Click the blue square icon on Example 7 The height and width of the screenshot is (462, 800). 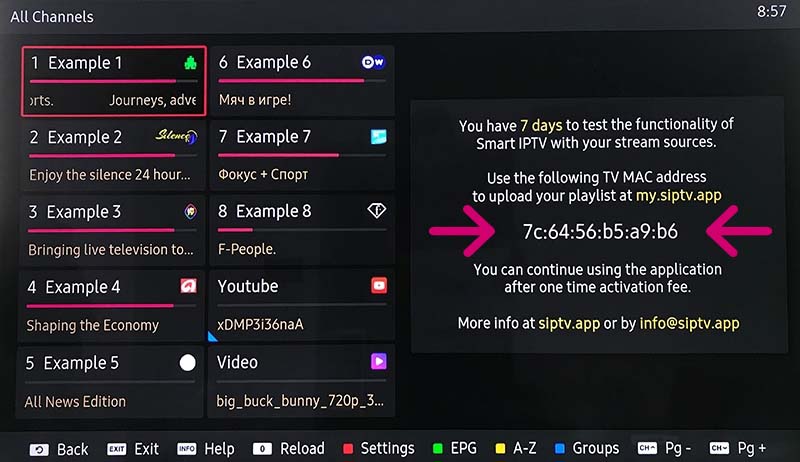point(379,136)
